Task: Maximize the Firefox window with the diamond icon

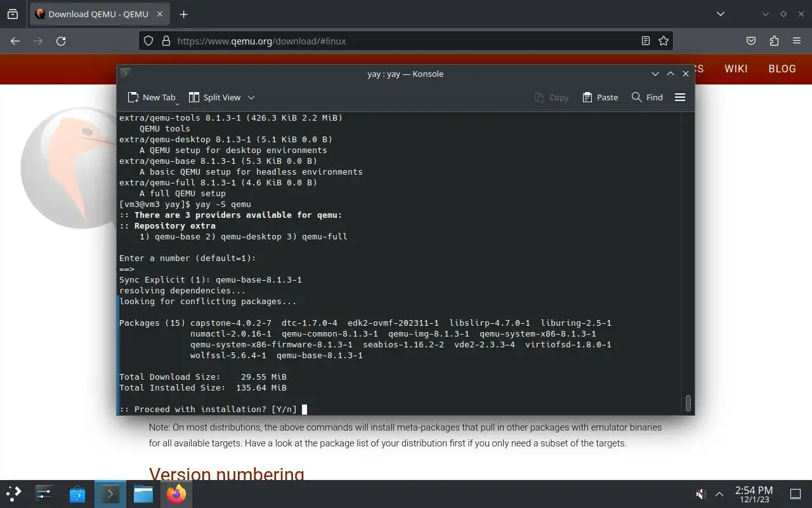Action: pyautogui.click(x=783, y=14)
